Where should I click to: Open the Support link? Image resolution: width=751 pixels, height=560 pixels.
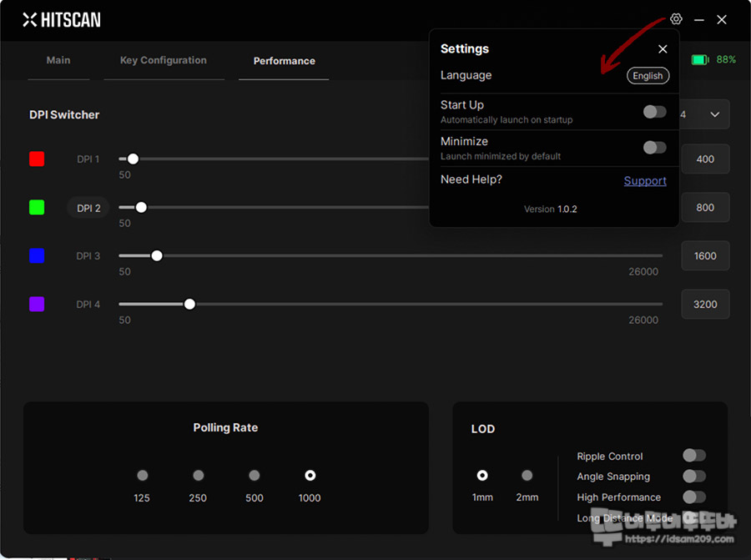click(x=645, y=180)
